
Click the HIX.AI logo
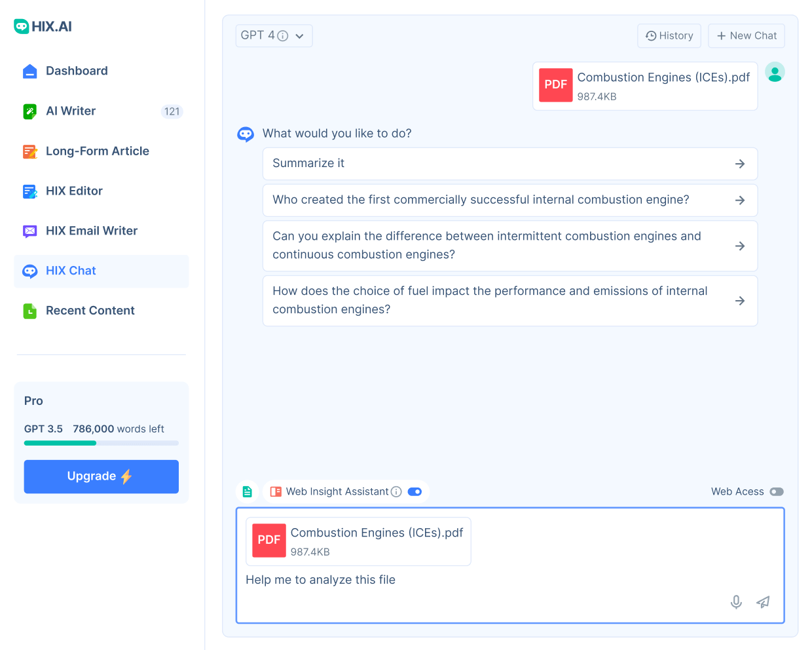click(x=43, y=26)
